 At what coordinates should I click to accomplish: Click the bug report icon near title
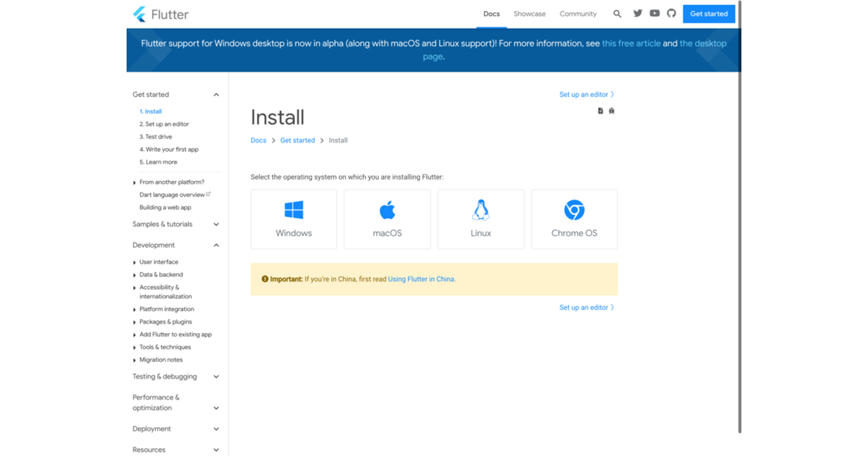pyautogui.click(x=611, y=111)
